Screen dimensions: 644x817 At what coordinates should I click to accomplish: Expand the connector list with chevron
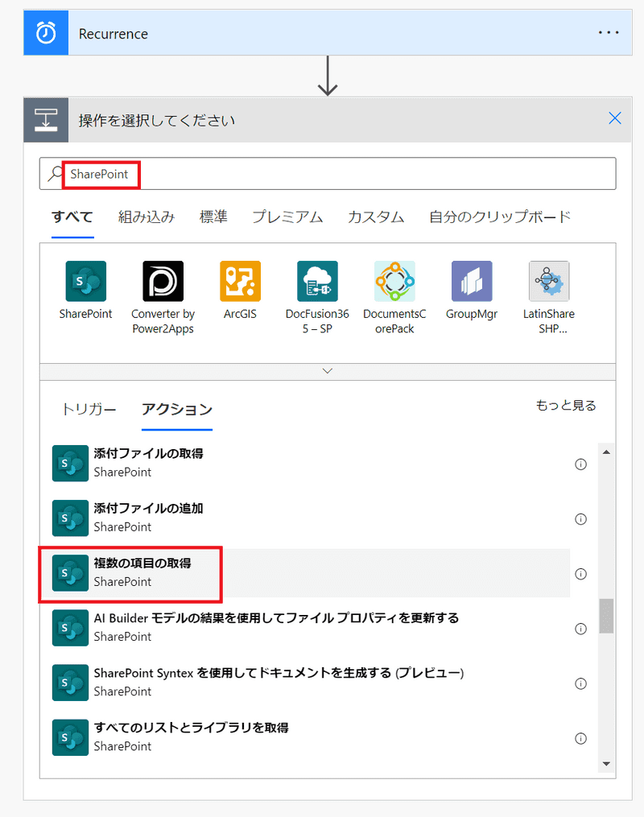point(327,371)
